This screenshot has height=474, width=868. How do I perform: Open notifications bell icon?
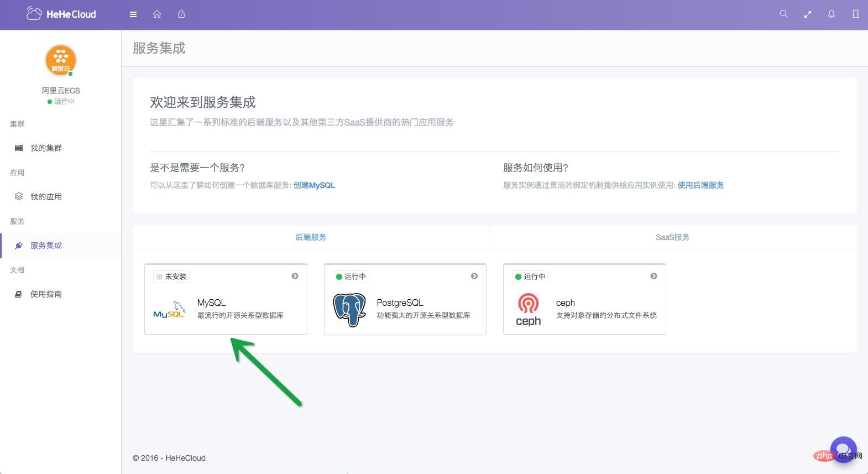[832, 14]
